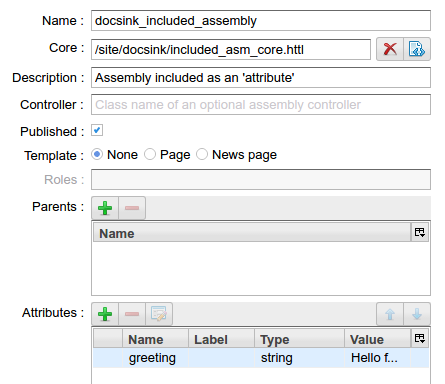Viewport: 445px width, 384px height.
Task: Sort attributes by Value column header
Action: (377, 339)
